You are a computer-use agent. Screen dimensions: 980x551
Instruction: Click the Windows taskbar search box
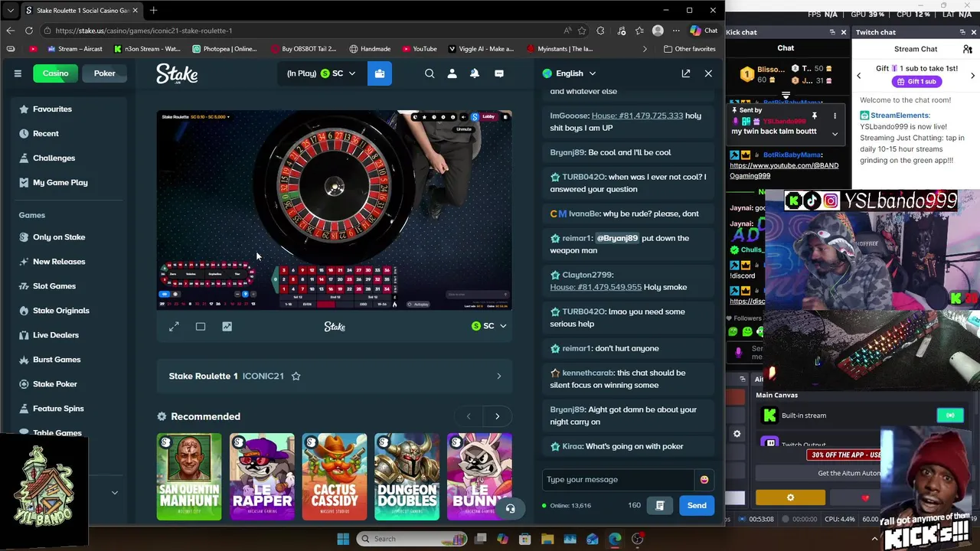412,539
